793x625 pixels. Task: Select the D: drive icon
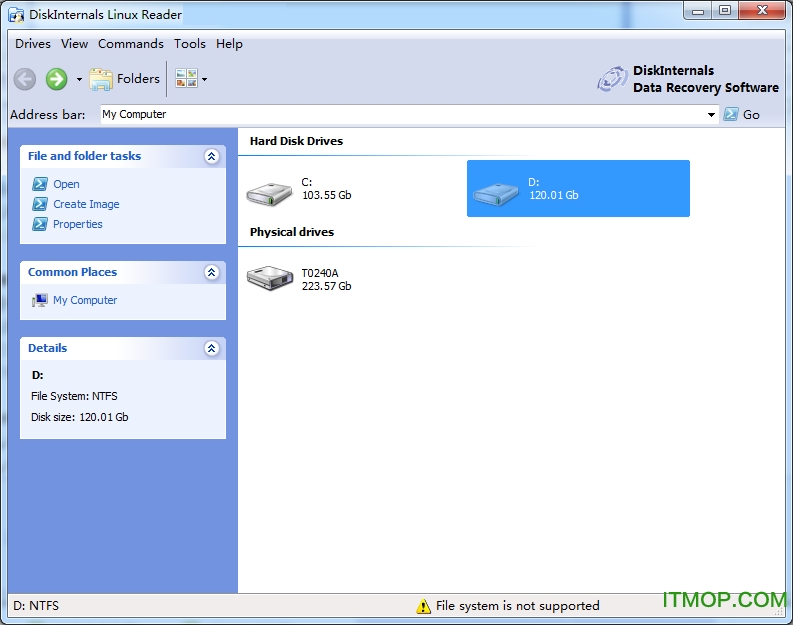tap(496, 194)
